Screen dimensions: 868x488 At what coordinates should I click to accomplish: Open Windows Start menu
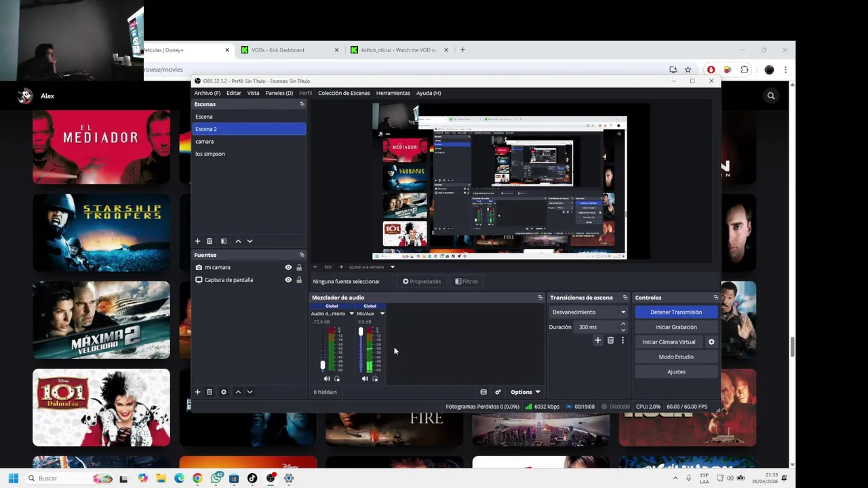pos(13,479)
